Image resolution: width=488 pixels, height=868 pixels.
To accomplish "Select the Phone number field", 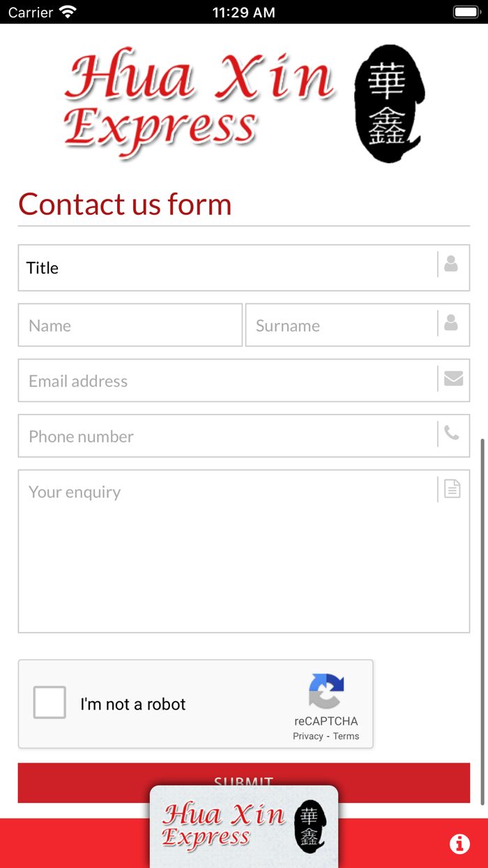I will [x=227, y=436].
